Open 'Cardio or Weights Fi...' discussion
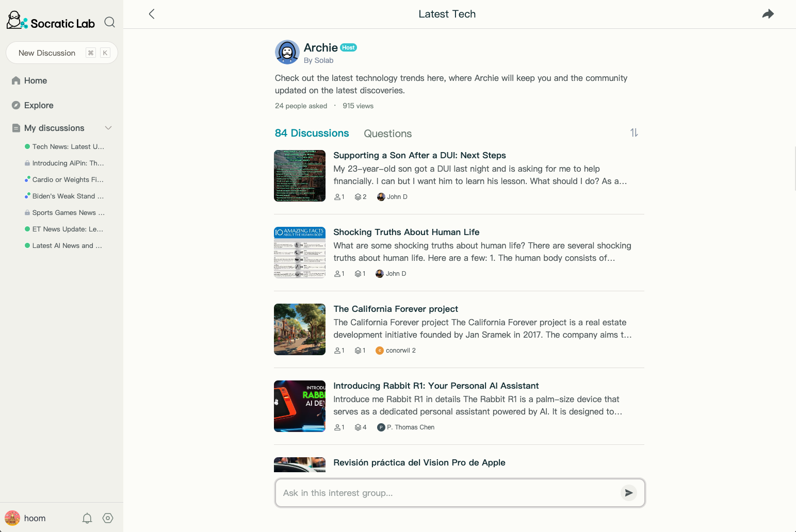This screenshot has width=796, height=532. click(x=64, y=179)
